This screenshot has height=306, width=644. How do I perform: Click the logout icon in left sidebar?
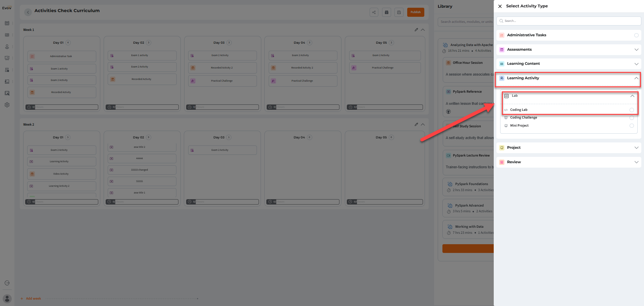(7, 283)
